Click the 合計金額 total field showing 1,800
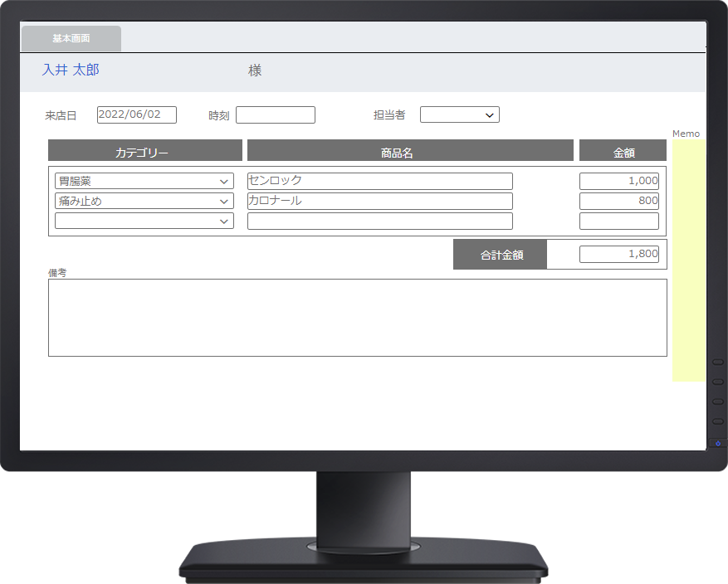728x584 pixels. click(619, 255)
